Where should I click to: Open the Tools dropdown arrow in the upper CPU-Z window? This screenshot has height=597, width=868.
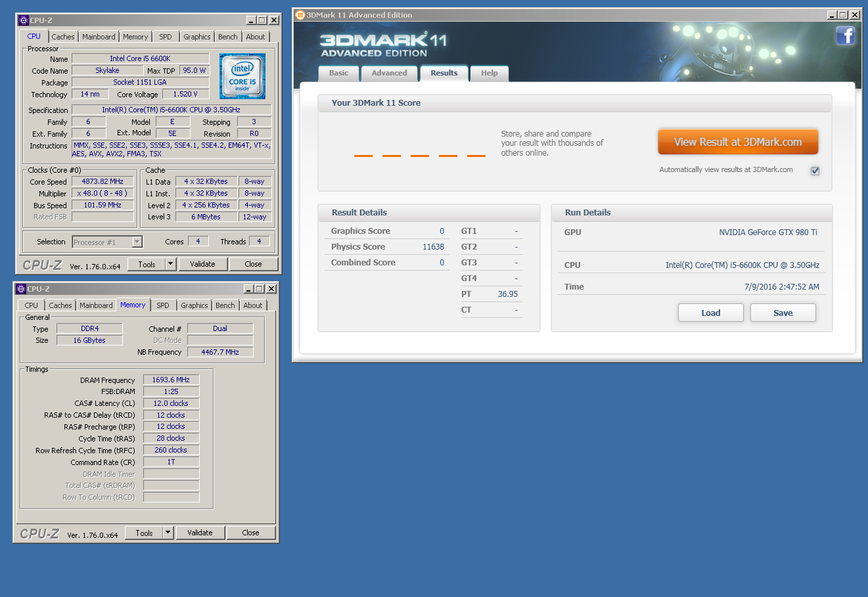pos(170,264)
